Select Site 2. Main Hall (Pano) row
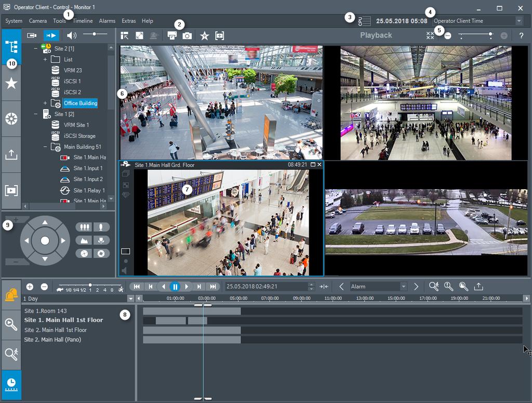532x403 pixels. click(52, 340)
